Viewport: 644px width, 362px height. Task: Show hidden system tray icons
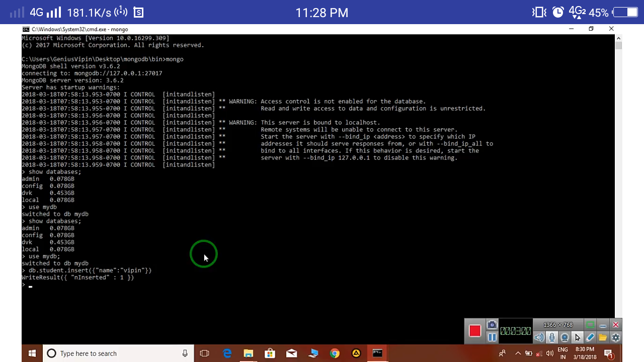[x=518, y=353]
